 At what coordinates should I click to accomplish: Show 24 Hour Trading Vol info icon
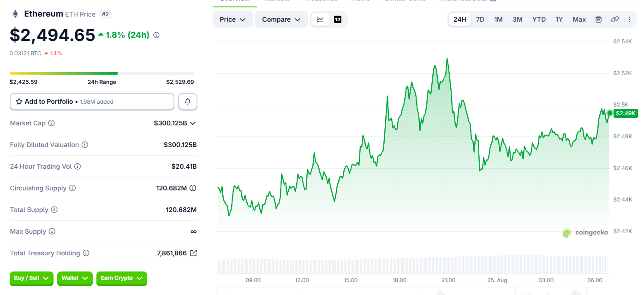78,166
